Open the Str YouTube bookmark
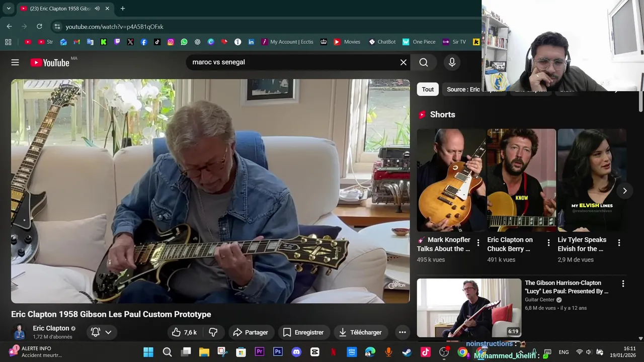Viewport: 644px width, 362px height. 45,42
